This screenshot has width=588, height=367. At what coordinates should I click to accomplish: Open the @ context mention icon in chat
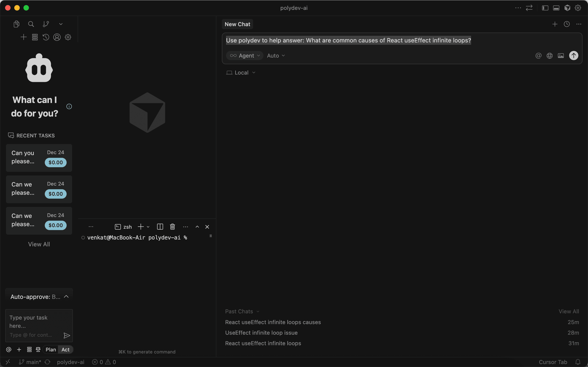pyautogui.click(x=538, y=55)
